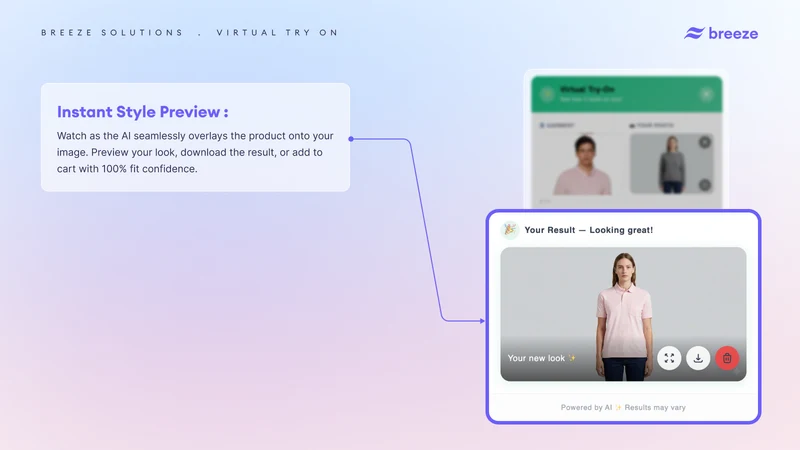The image size is (800, 450).
Task: Click lower round button on uploaded photo thumbnail
Action: point(705,185)
